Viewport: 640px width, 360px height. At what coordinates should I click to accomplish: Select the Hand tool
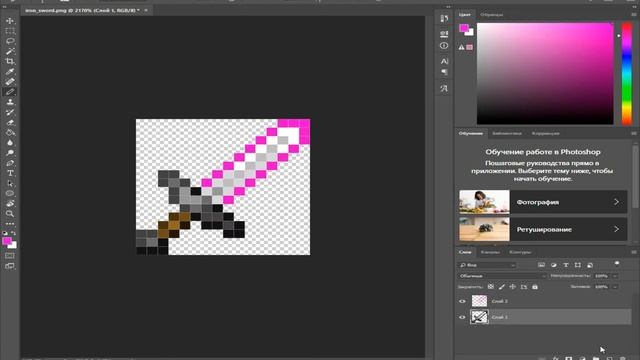click(10, 204)
